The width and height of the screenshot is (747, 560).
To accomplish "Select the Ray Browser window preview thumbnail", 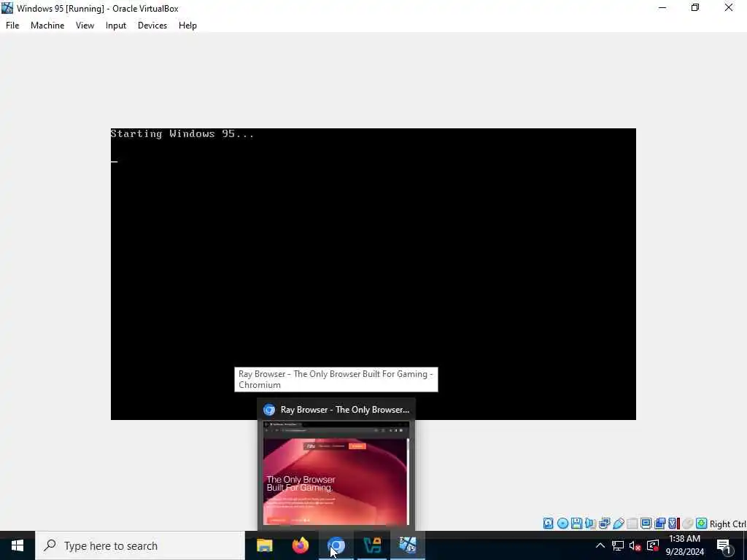I will (336, 472).
